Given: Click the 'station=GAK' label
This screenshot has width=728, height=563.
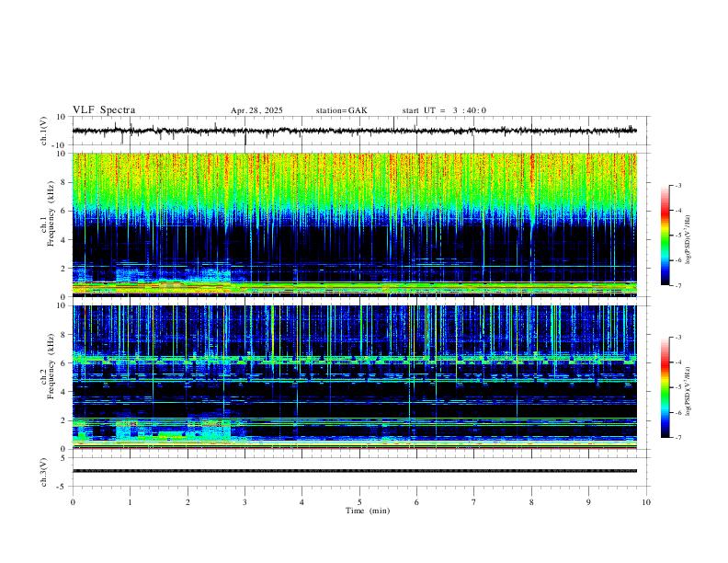Looking at the screenshot, I should [x=341, y=110].
